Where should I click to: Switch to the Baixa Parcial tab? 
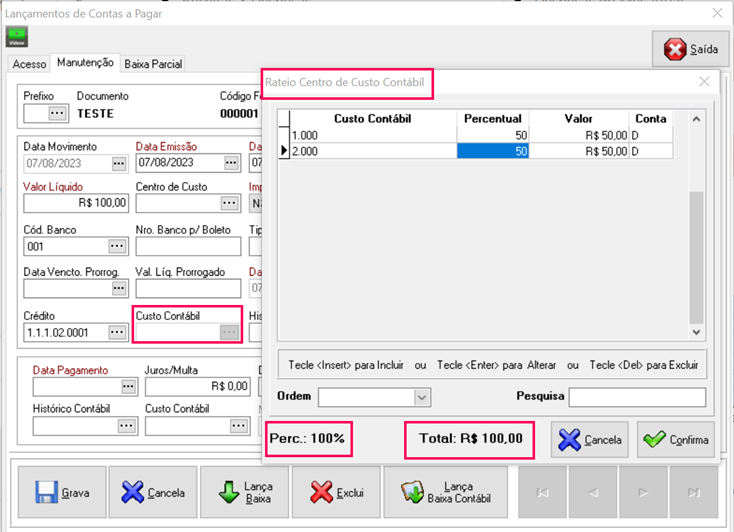point(153,64)
